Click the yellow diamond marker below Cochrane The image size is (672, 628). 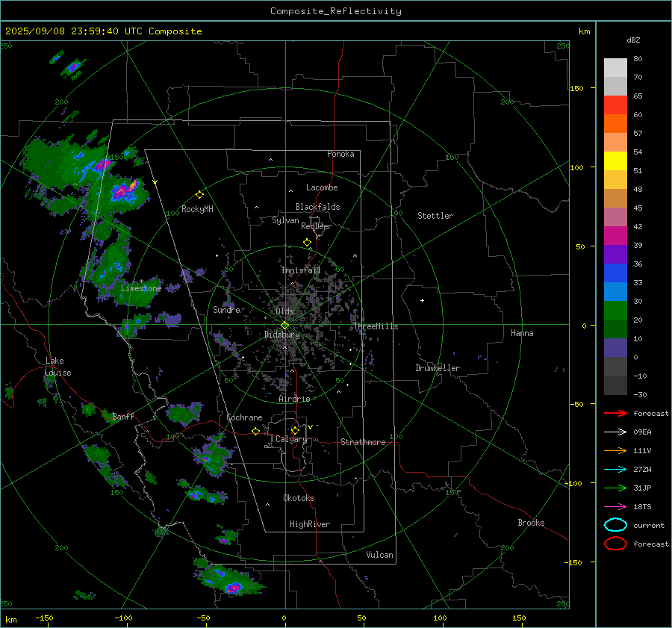coord(255,432)
